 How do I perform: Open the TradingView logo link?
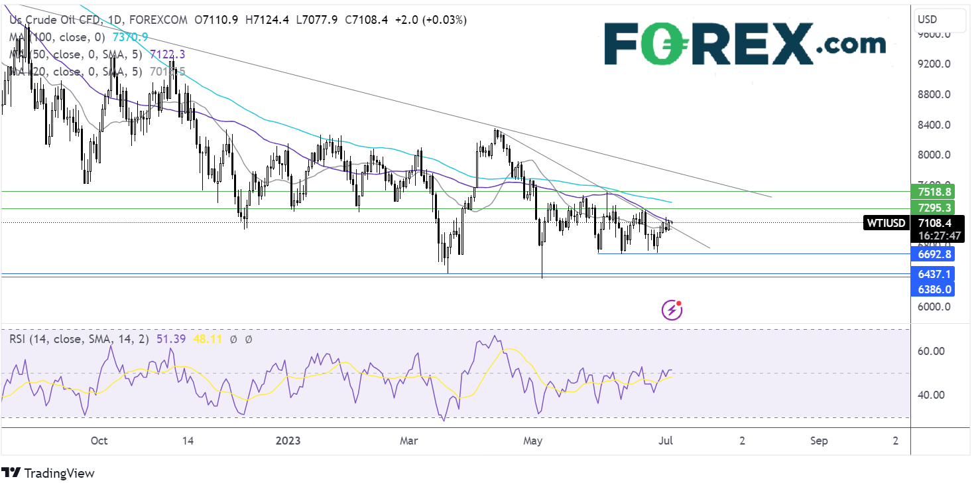click(x=48, y=473)
